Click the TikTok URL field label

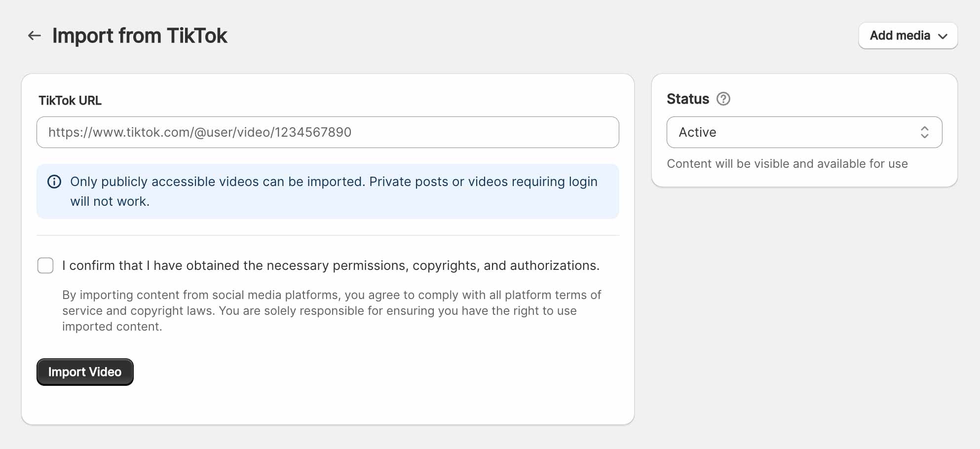[x=70, y=101]
